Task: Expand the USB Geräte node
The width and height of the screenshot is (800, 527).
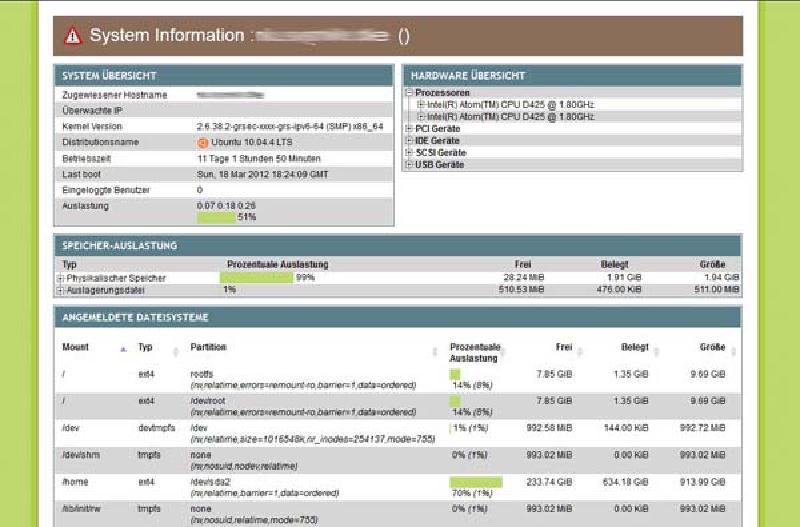Action: point(410,165)
